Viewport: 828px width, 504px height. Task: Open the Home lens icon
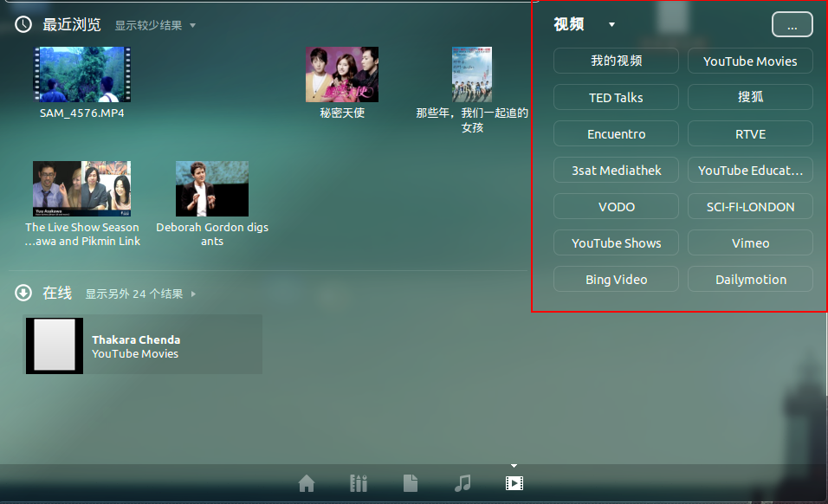[307, 483]
